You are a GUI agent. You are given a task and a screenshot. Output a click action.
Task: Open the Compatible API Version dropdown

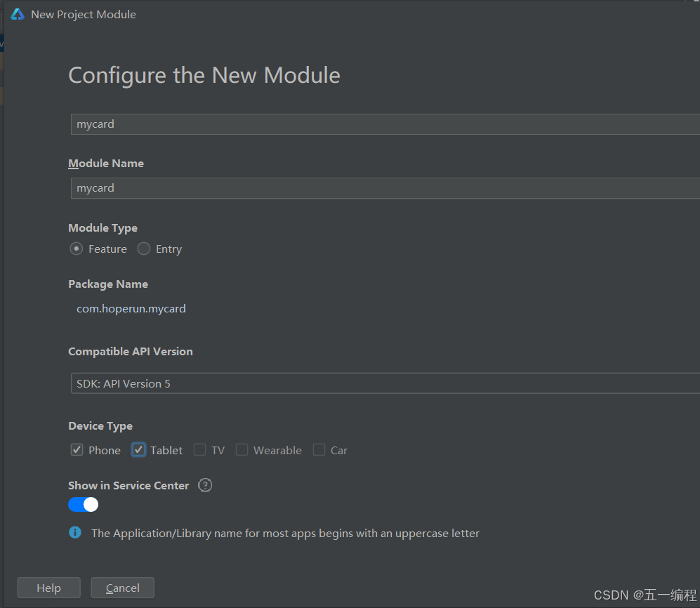tap(385, 383)
